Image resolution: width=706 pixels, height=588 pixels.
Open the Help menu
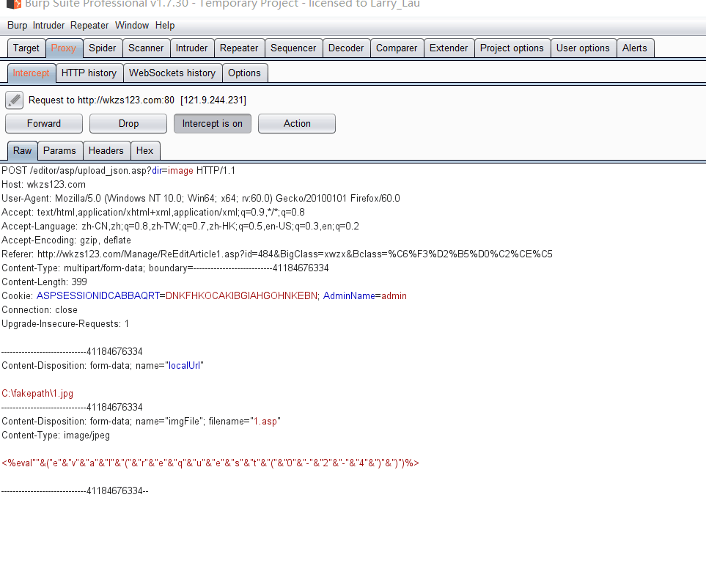point(165,25)
